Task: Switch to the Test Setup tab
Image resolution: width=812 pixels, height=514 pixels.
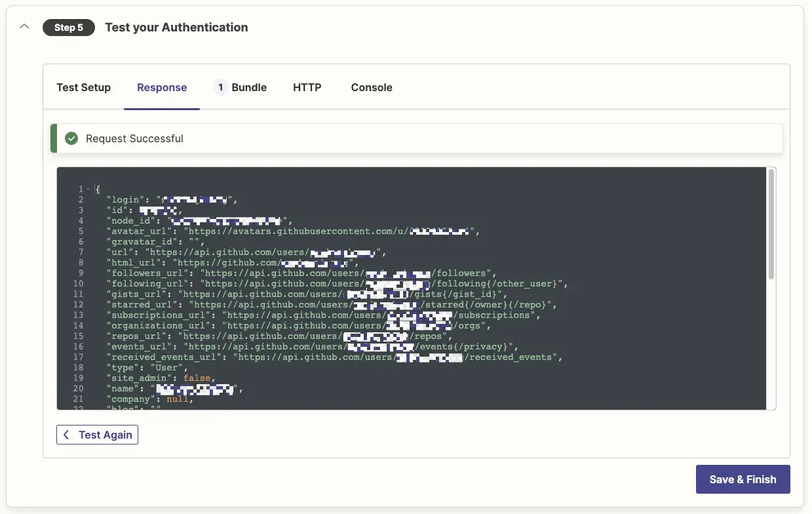Action: tap(84, 87)
